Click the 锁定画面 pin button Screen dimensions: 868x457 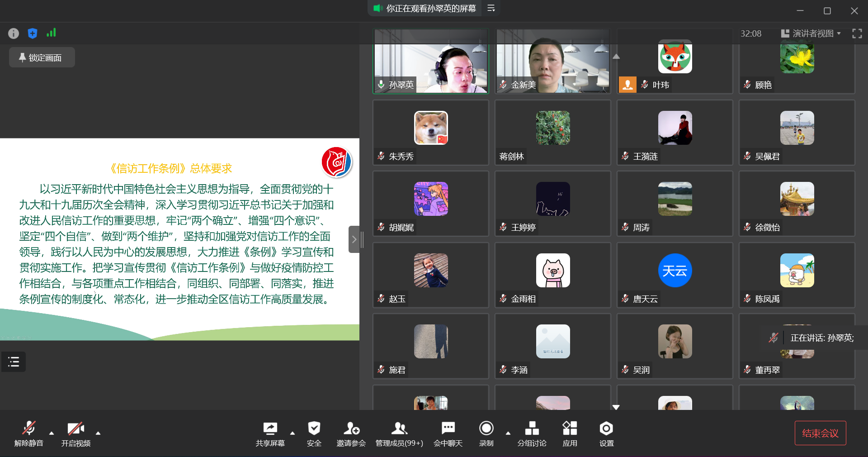(42, 57)
